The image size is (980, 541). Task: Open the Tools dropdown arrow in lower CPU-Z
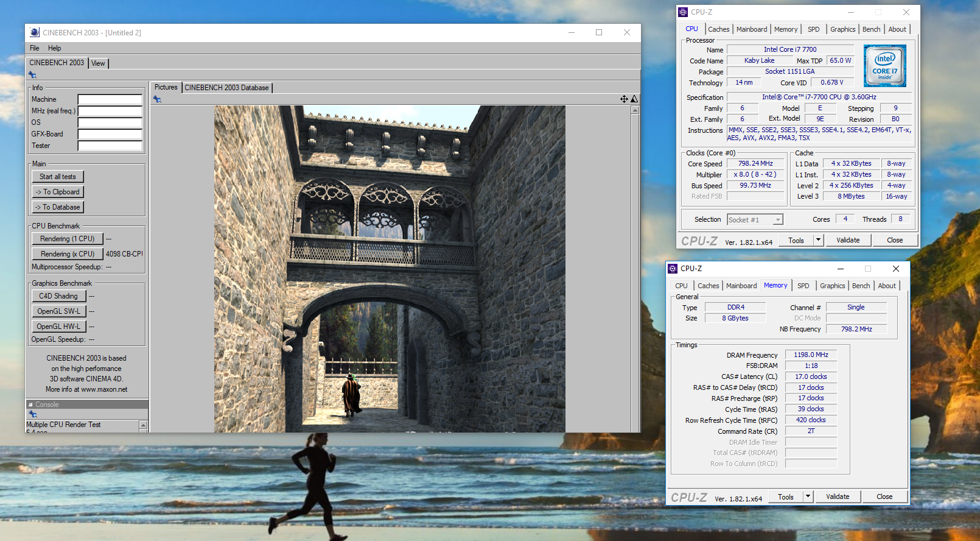tap(808, 497)
